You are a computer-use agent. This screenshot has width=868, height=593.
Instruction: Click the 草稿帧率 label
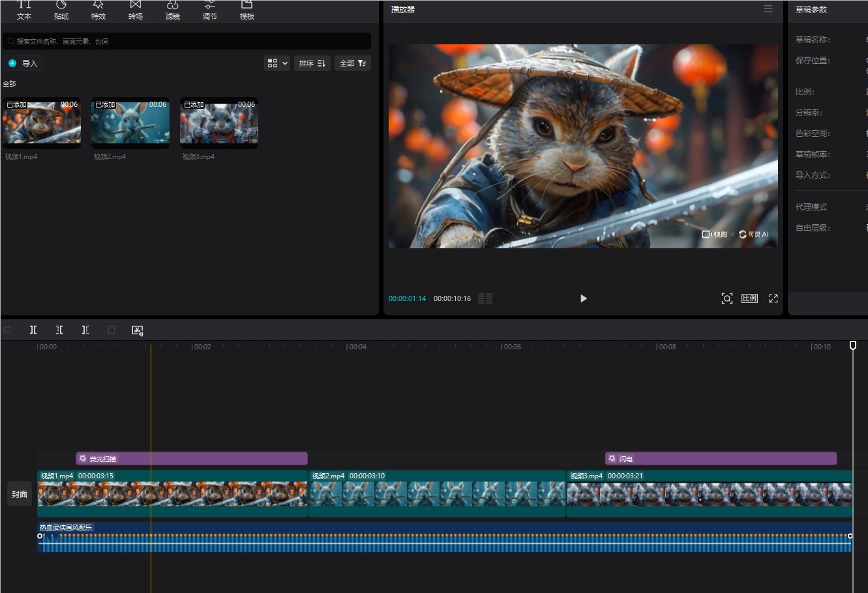813,154
